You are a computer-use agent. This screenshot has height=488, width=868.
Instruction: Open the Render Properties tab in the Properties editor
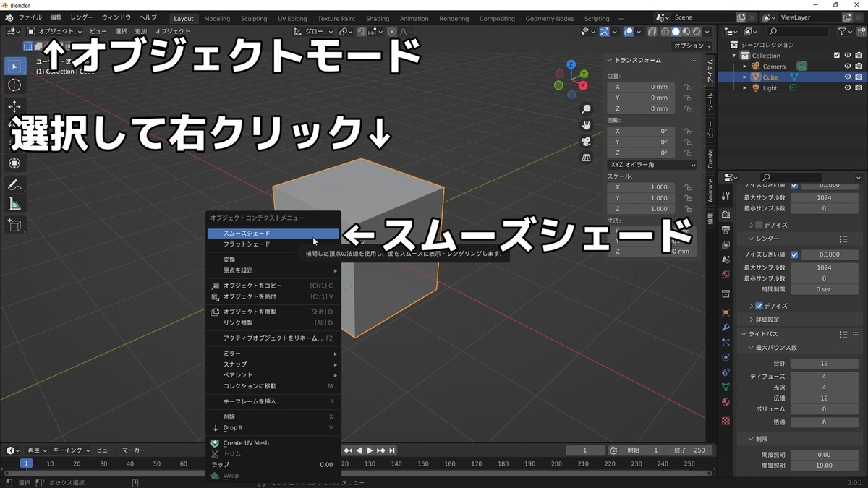pos(726,214)
